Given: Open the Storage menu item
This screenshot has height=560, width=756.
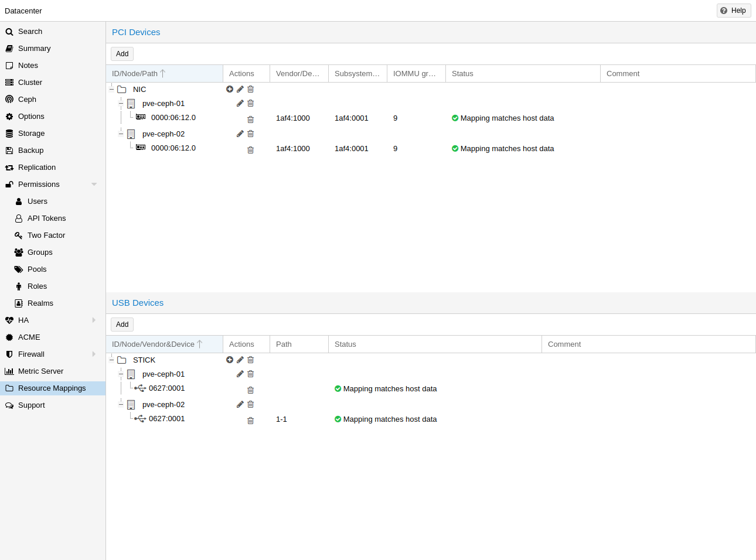Looking at the screenshot, I should (31, 134).
